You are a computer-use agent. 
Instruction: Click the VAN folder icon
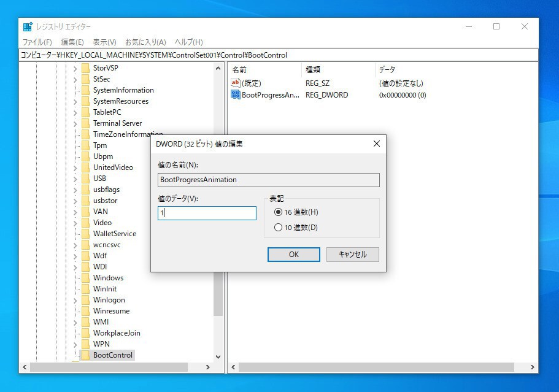point(85,212)
